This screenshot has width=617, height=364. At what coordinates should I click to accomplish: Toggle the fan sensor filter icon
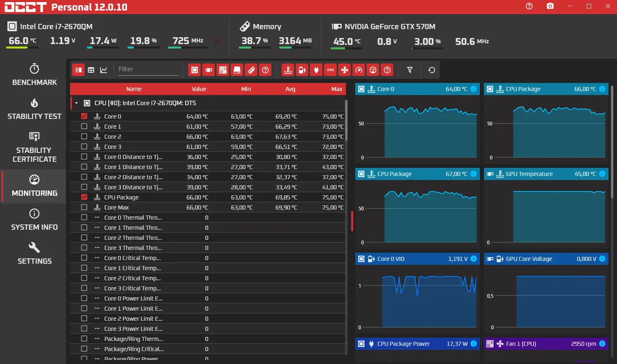tap(344, 70)
